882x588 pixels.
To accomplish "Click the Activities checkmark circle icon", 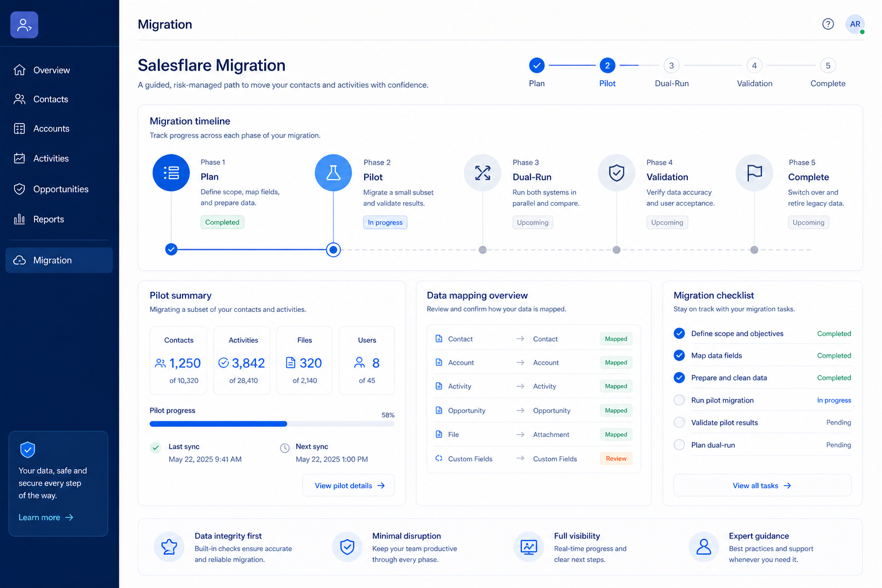I will pos(224,363).
